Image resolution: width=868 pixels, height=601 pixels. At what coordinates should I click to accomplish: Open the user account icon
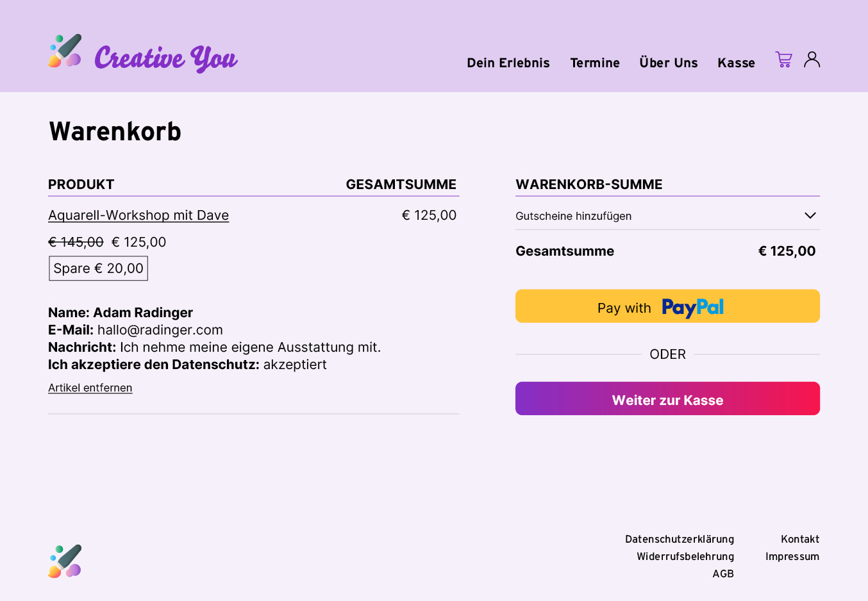tap(812, 60)
